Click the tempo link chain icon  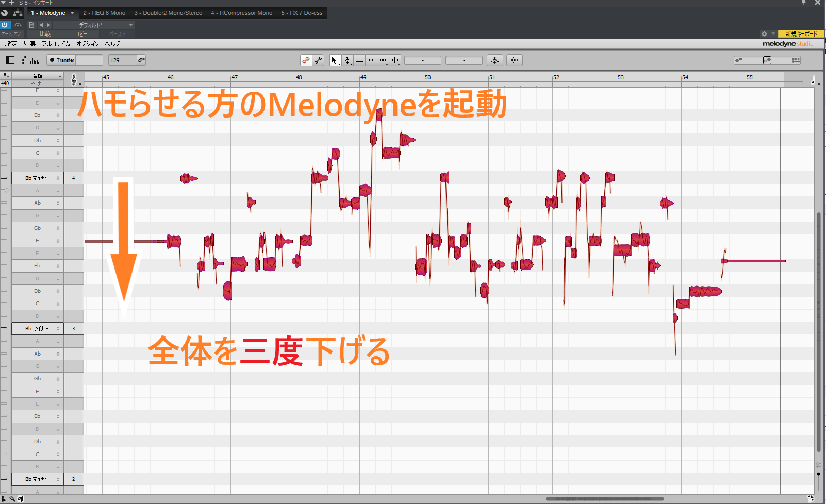click(x=141, y=60)
